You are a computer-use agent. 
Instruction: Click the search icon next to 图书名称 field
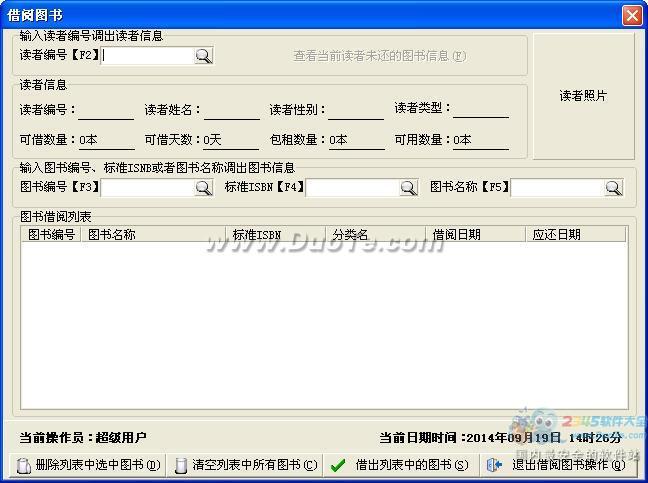click(x=612, y=187)
